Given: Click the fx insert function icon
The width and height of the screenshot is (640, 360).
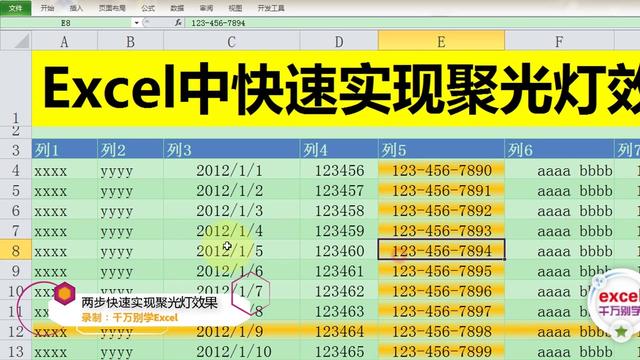Looking at the screenshot, I should [x=178, y=23].
